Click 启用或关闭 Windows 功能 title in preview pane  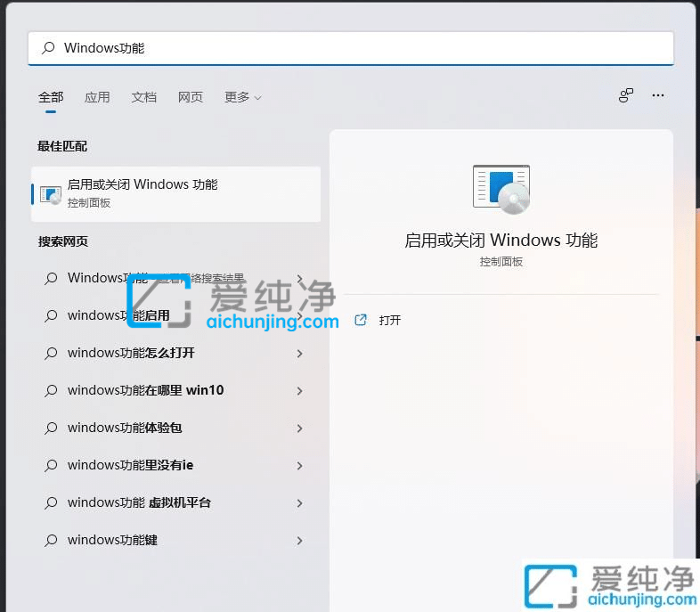tap(501, 241)
